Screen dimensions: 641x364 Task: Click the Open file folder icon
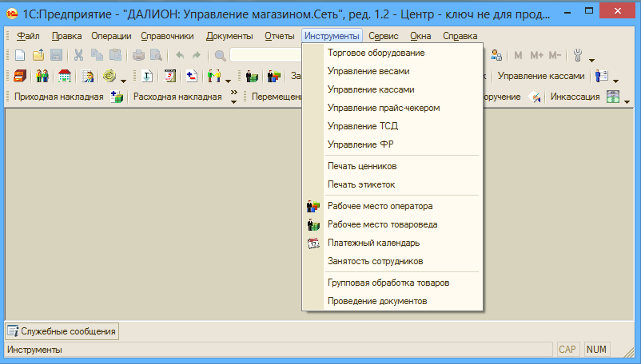[x=38, y=55]
